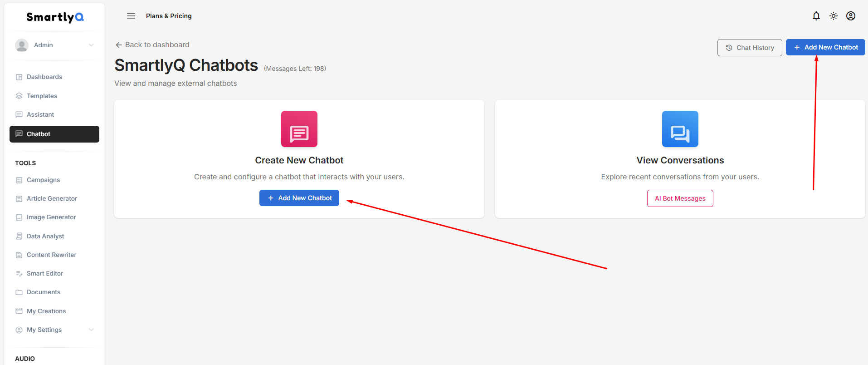Open Data Analyst label
This screenshot has width=868, height=365.
[45, 236]
